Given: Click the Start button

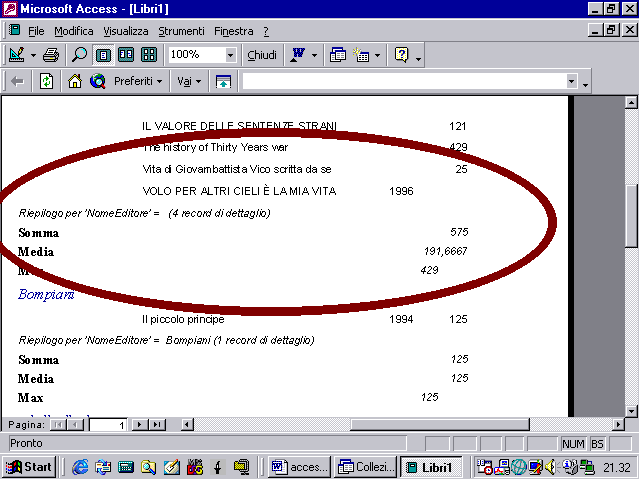Looking at the screenshot, I should pos(29,467).
